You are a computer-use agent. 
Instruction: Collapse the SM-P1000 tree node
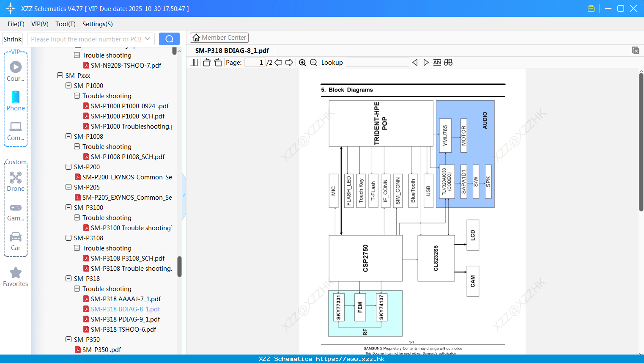pos(69,85)
